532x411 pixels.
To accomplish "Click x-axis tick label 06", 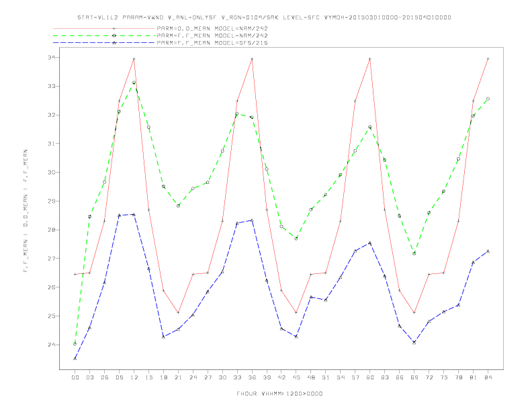I will click(105, 377).
